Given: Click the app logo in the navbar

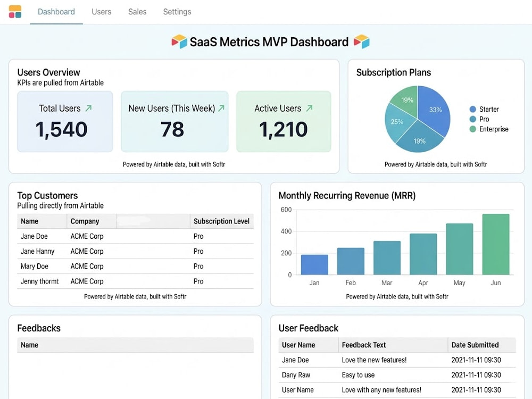Looking at the screenshot, I should [x=15, y=12].
